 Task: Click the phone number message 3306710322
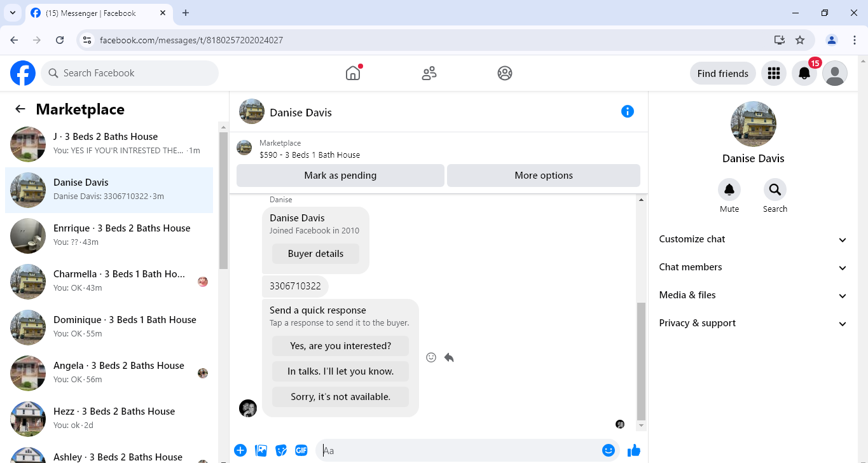point(295,286)
